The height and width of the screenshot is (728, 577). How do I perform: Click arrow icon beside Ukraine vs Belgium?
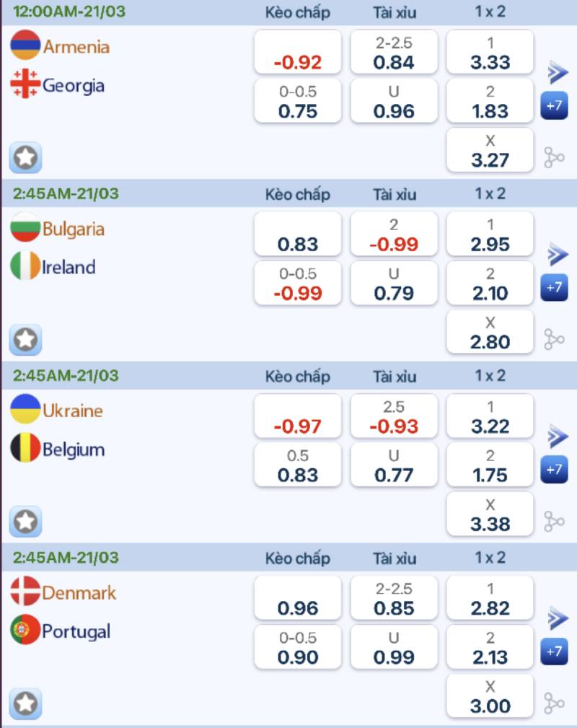[x=557, y=437]
